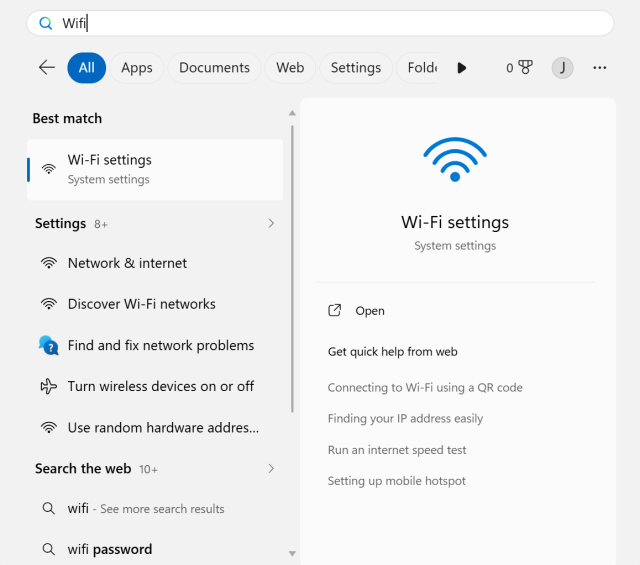This screenshot has width=640, height=565.
Task: Click the large Wi-Fi icon in preview pane
Action: point(455,159)
